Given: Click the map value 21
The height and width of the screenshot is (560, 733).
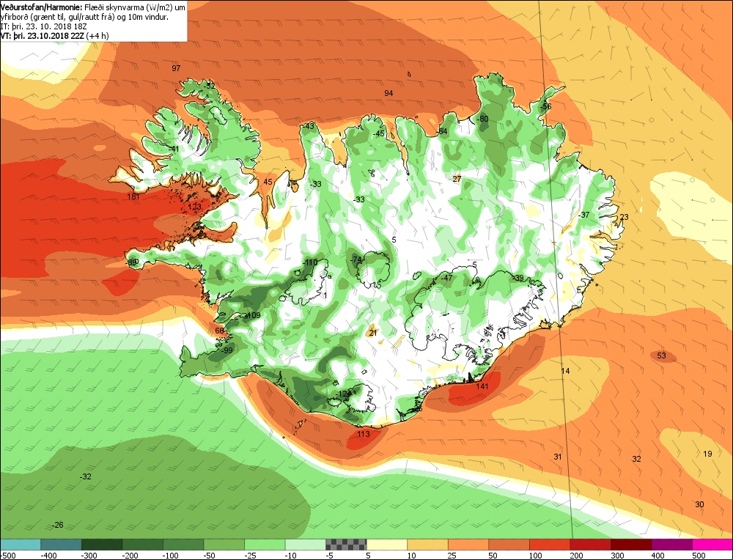Looking at the screenshot, I should point(372,333).
